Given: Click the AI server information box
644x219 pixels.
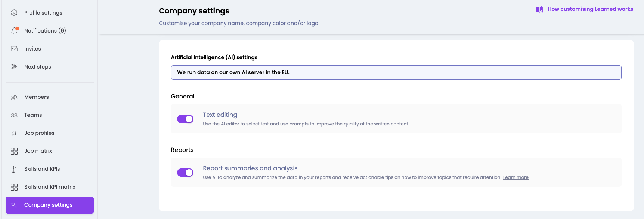Looking at the screenshot, I should 396,72.
